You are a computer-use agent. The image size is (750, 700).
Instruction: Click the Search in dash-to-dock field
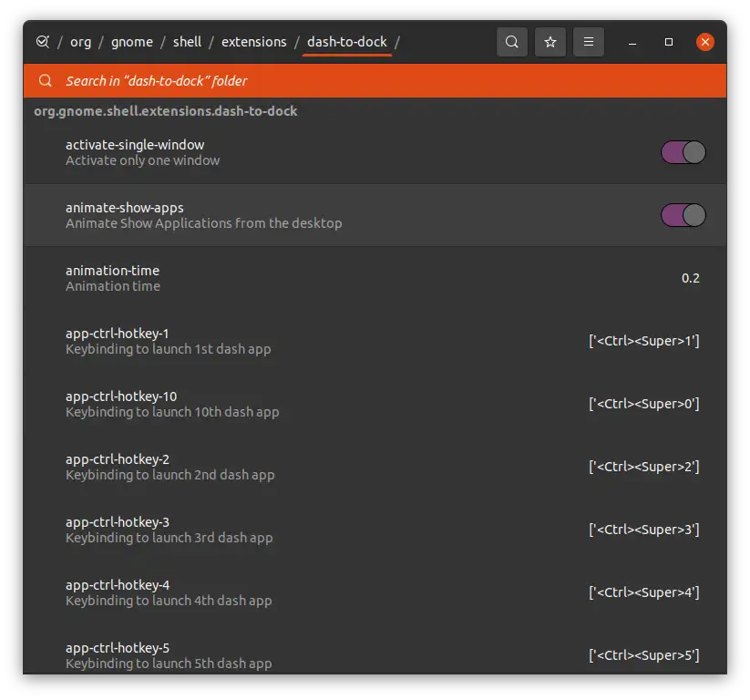click(375, 80)
